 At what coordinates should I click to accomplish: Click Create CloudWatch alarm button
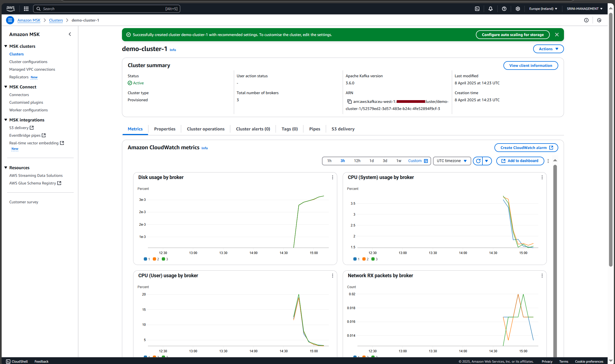[x=526, y=148]
